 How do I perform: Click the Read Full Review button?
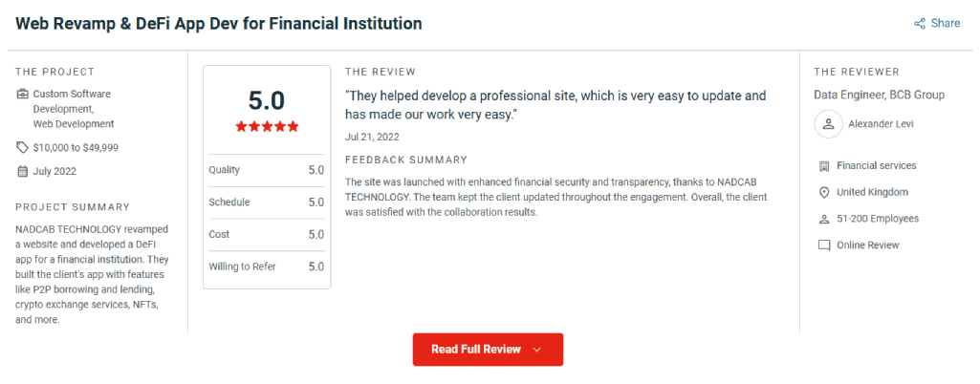pos(488,350)
